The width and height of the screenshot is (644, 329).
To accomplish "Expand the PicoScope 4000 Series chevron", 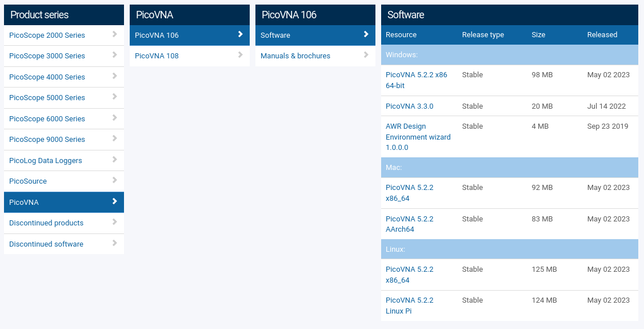I will point(115,76).
